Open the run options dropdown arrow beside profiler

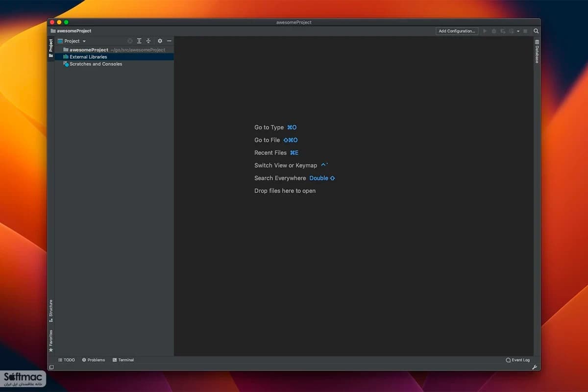pos(518,31)
